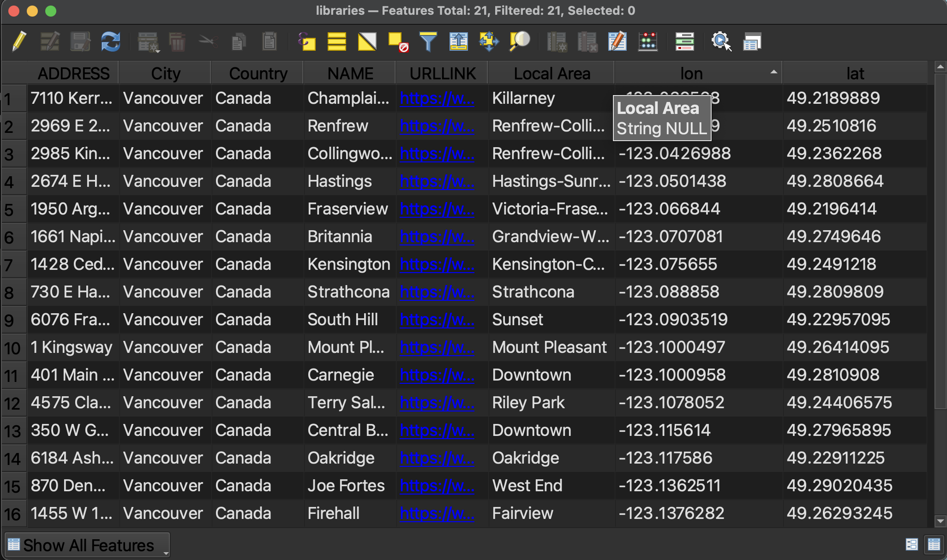Viewport: 947px width, 560px height.
Task: Open the Show All Features dropdown
Action: [x=87, y=545]
